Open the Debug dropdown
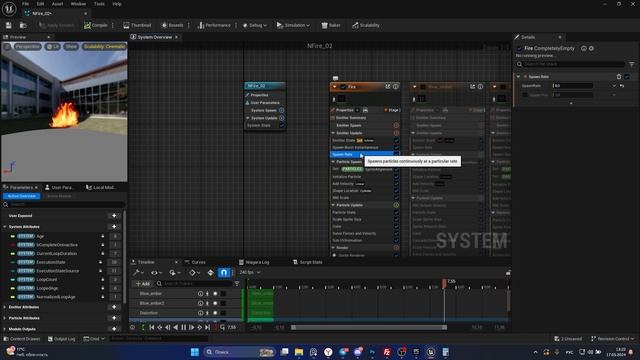 (x=254, y=25)
